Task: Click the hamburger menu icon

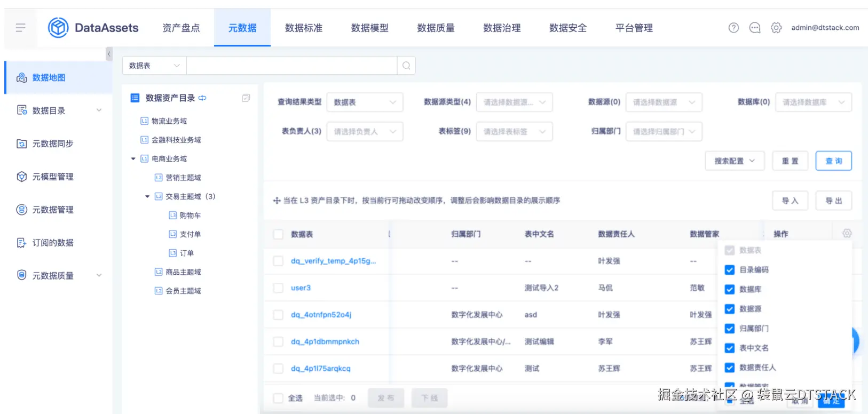Action: point(20,28)
